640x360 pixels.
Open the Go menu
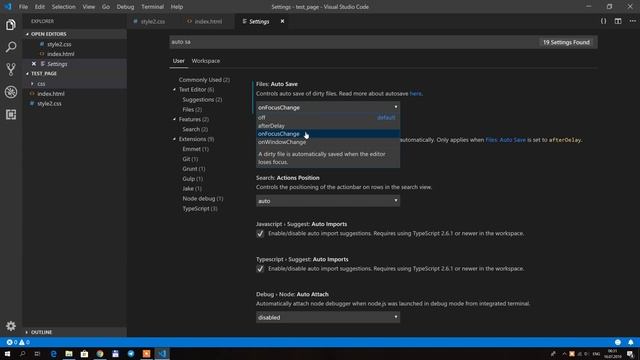point(106,7)
